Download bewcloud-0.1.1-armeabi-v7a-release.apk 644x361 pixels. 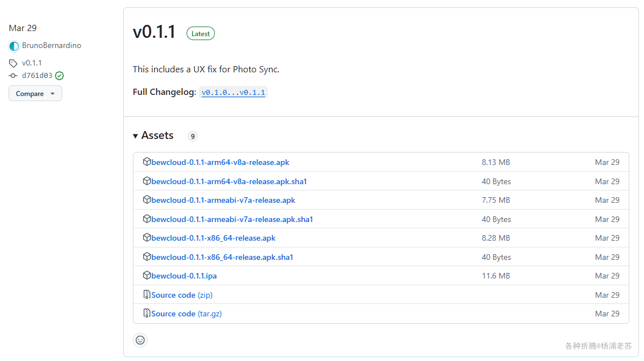point(223,200)
